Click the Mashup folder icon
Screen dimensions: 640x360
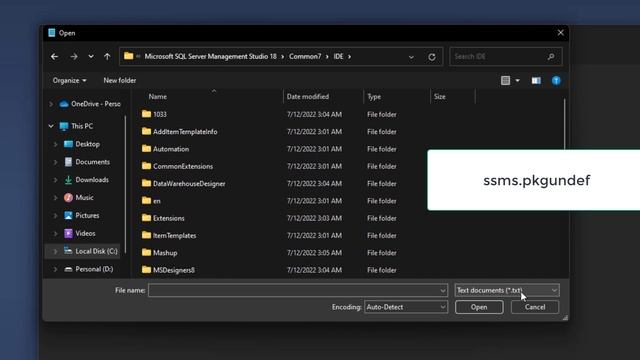(146, 252)
